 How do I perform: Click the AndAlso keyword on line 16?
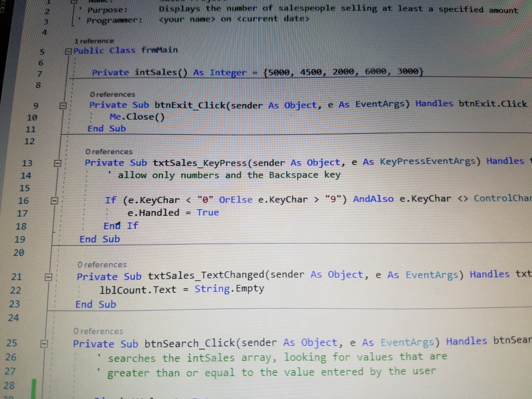[x=373, y=199]
